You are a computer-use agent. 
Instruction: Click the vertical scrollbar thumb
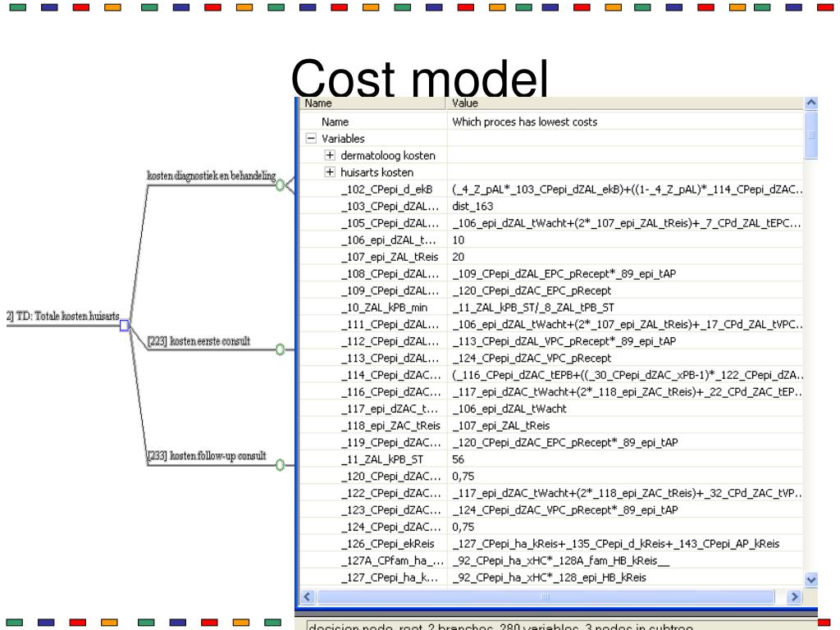pyautogui.click(x=811, y=135)
